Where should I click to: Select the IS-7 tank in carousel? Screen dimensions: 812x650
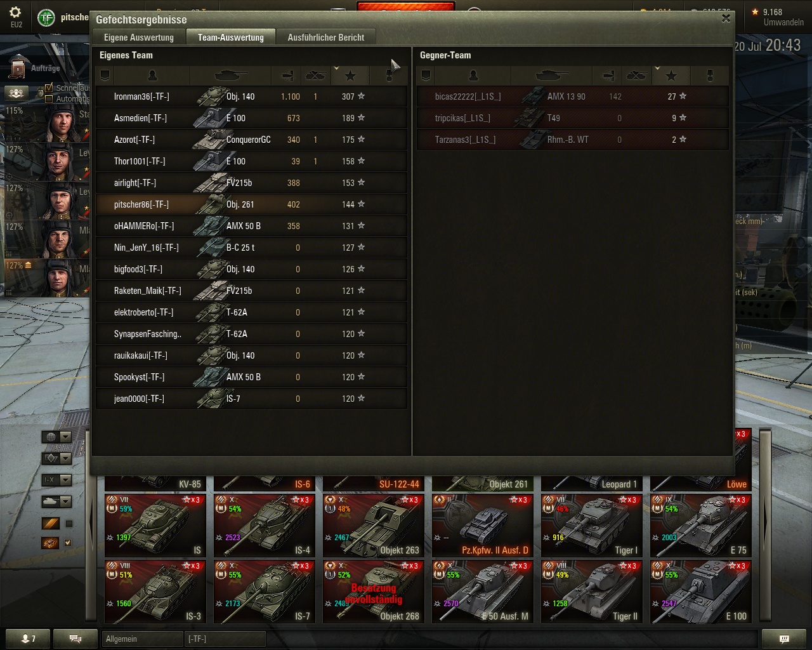(x=265, y=592)
